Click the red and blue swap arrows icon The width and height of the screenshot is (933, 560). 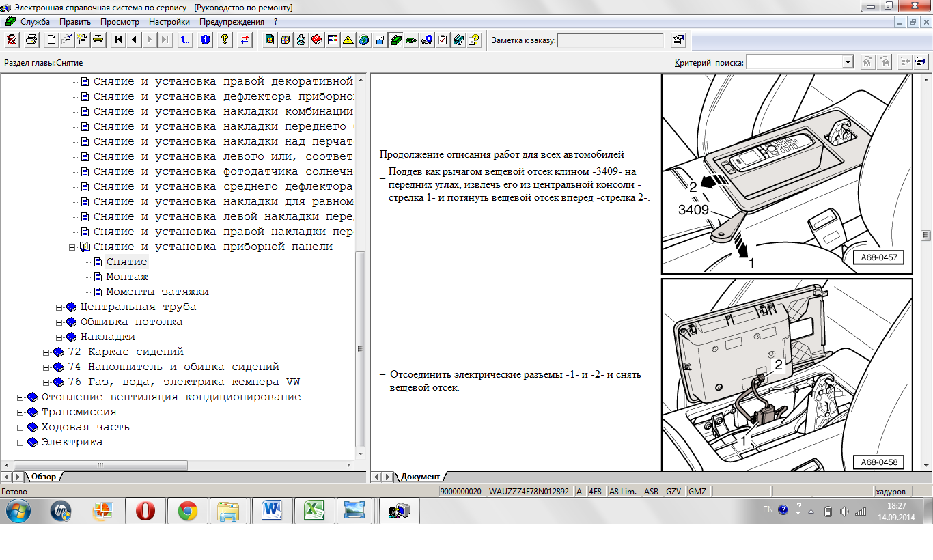click(x=244, y=40)
